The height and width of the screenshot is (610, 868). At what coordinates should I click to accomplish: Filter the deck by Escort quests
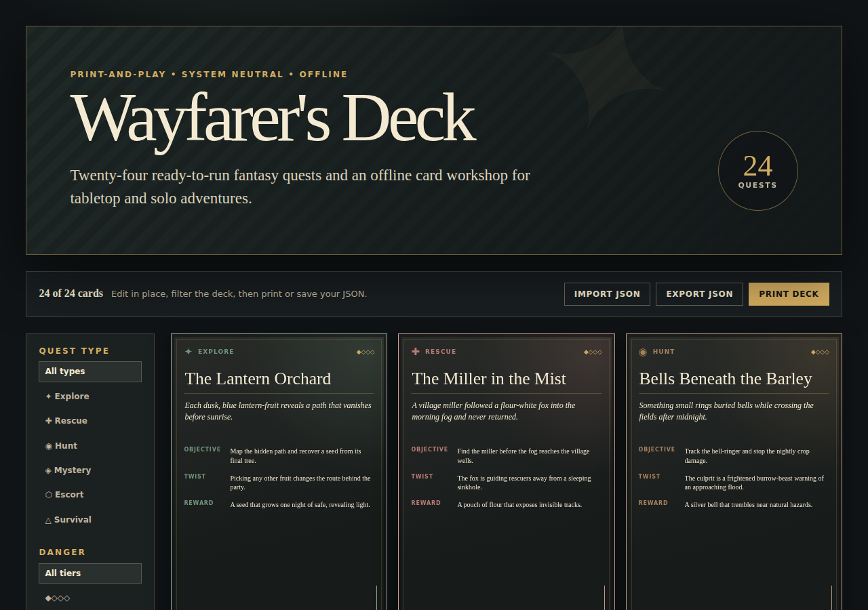90,495
